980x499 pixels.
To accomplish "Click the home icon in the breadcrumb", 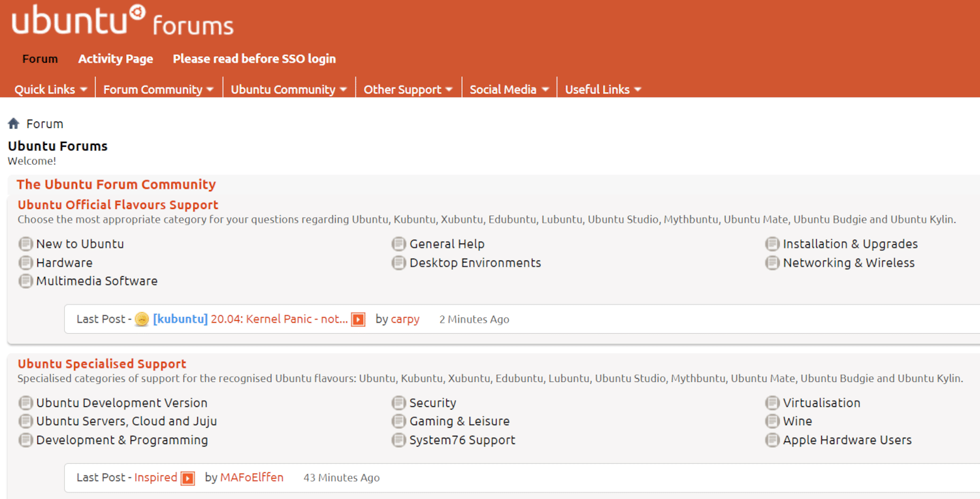I will point(13,123).
